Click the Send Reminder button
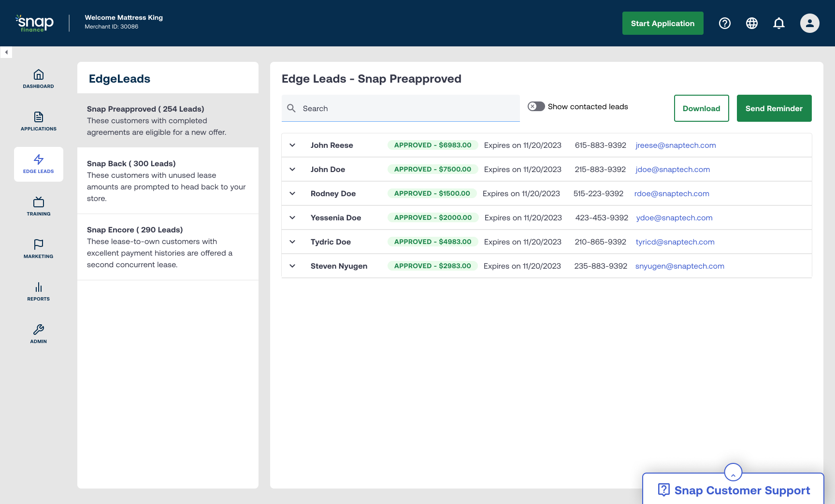This screenshot has width=835, height=504. click(774, 108)
